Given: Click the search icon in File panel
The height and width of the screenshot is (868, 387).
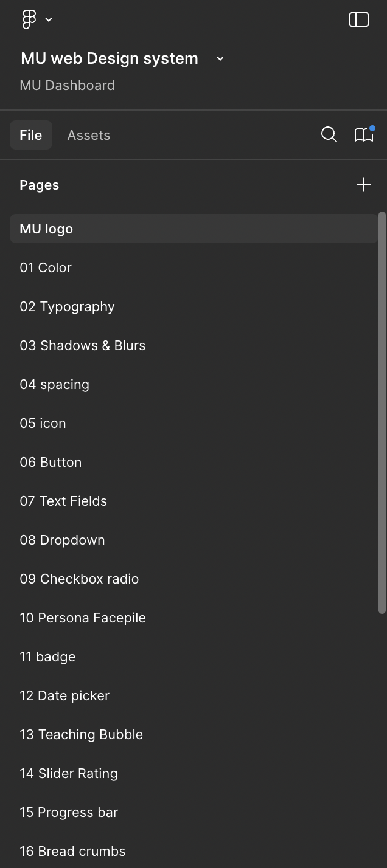Looking at the screenshot, I should coord(329,135).
